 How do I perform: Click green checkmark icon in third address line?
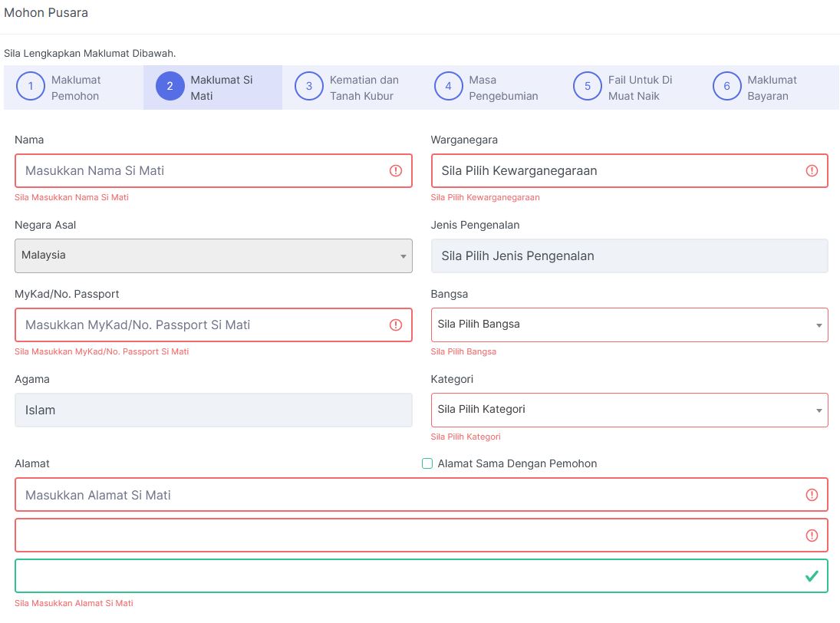click(812, 576)
